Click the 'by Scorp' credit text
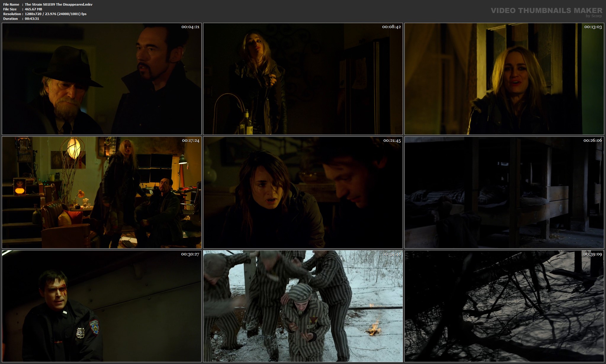Viewport: 606px width, 364px height. pyautogui.click(x=594, y=16)
